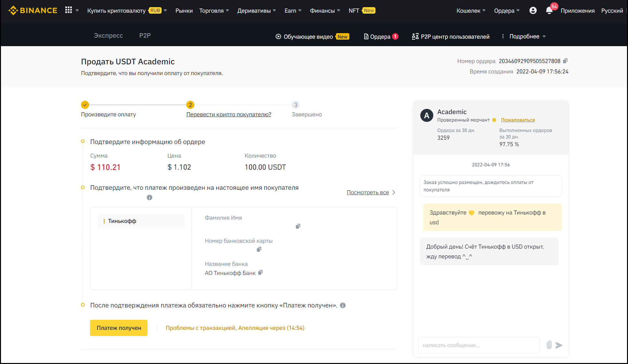Click chat message 'перевожу на Тинькофф в usd'

point(492,217)
